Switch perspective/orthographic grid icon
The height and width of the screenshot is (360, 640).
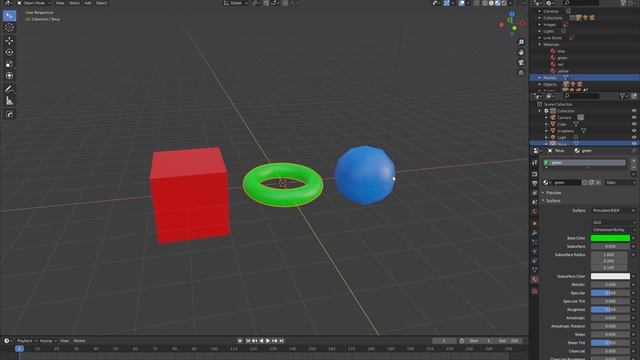tap(521, 73)
